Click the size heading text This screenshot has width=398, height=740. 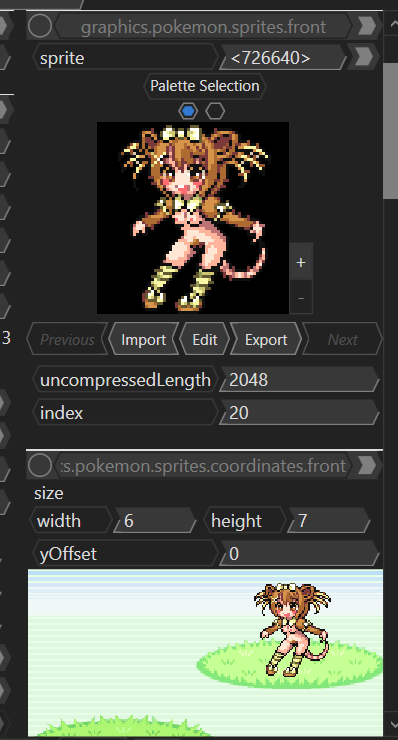[x=49, y=493]
